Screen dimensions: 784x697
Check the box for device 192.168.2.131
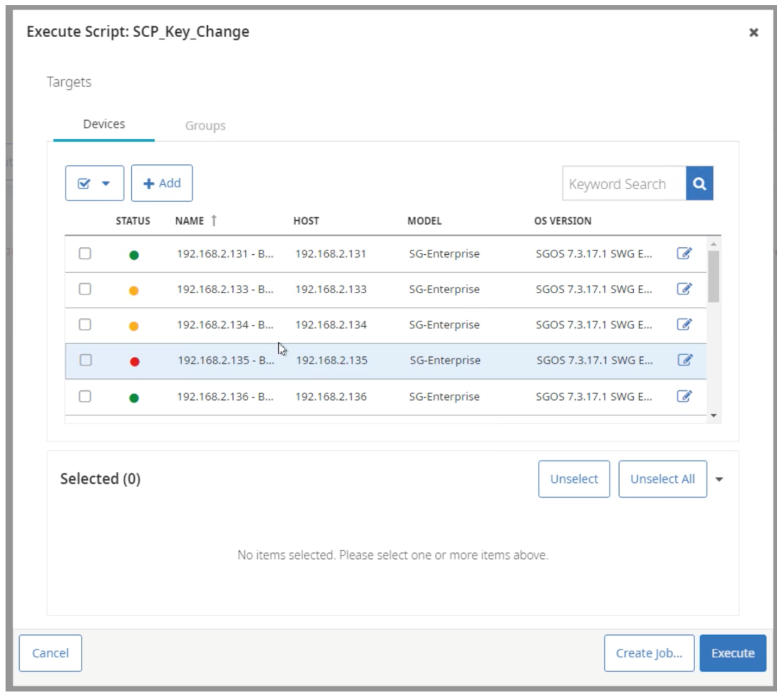click(x=85, y=254)
